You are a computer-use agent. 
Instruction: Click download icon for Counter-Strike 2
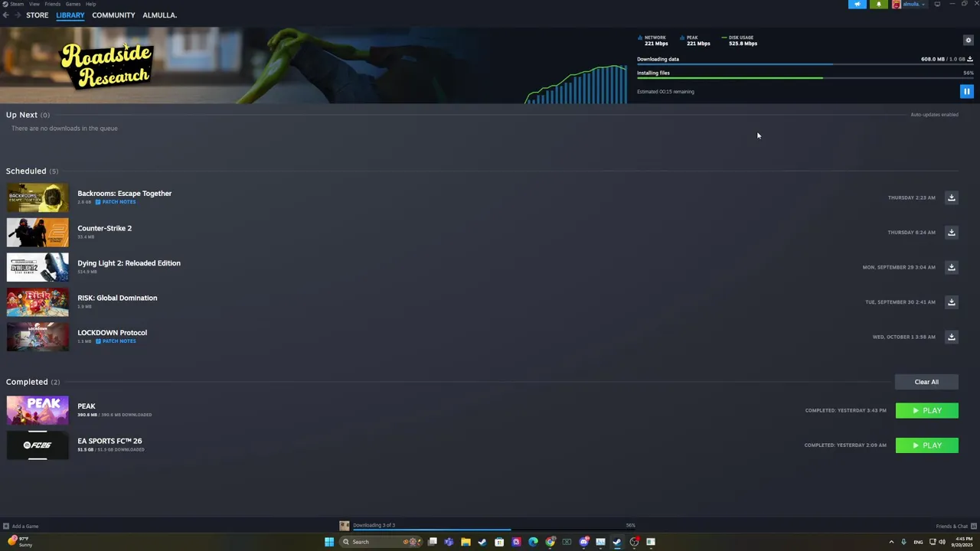pos(952,233)
